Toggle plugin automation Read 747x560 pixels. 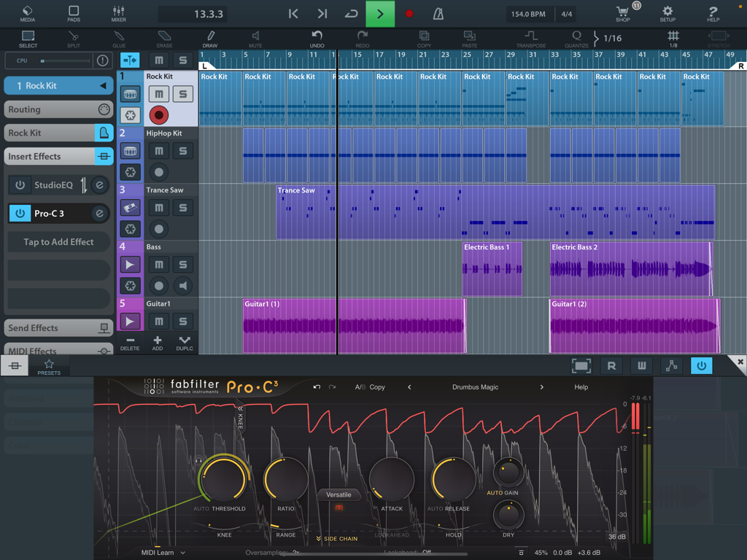[611, 366]
